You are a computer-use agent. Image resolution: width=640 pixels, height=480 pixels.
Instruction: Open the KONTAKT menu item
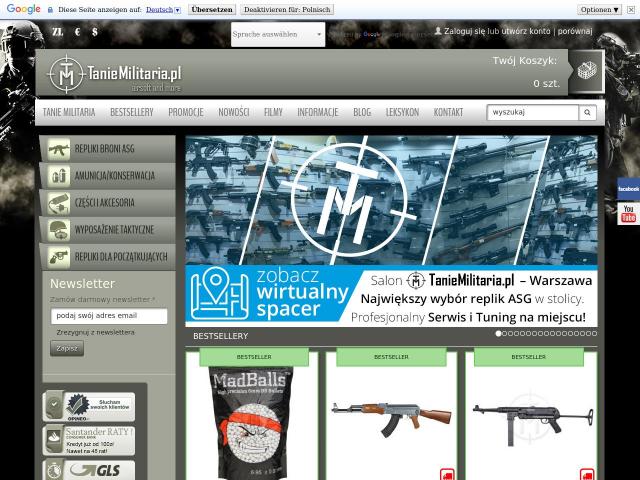pos(448,112)
